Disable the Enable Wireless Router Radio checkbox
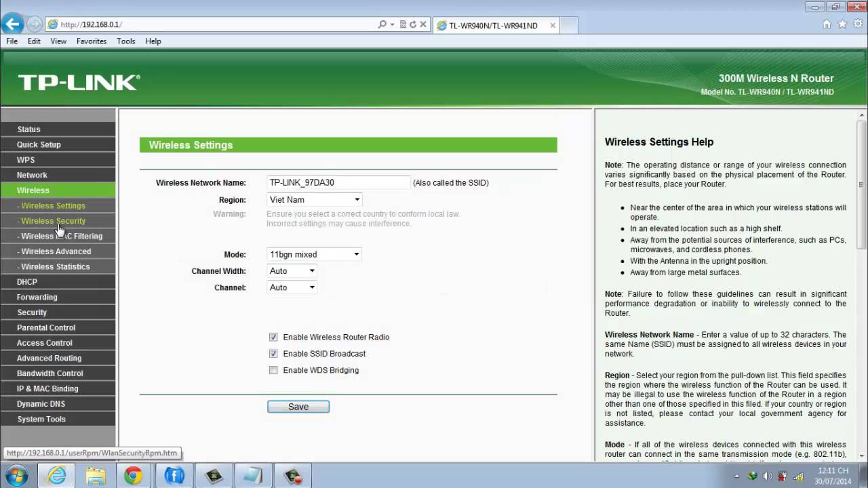The image size is (868, 488). pyautogui.click(x=273, y=337)
